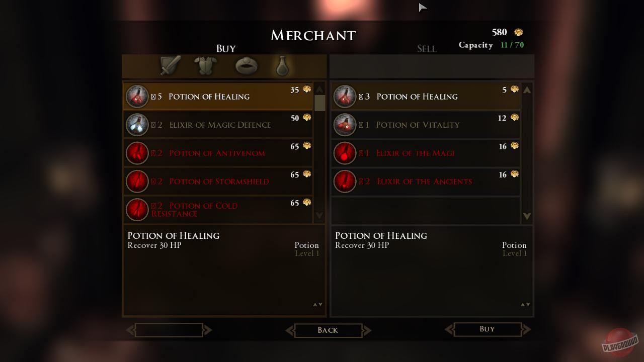Click the Elixir of the Magi icon
This screenshot has height=362, width=644.
[x=345, y=153]
